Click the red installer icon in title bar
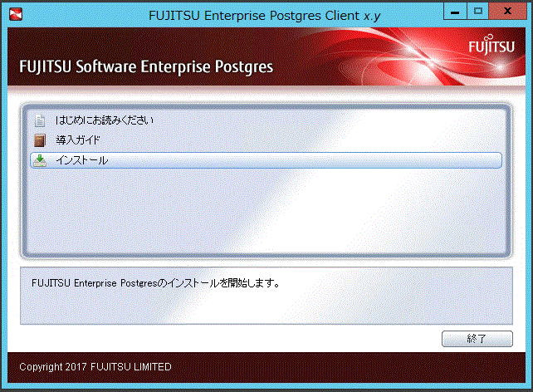Image resolution: width=533 pixels, height=392 pixels. (x=16, y=14)
